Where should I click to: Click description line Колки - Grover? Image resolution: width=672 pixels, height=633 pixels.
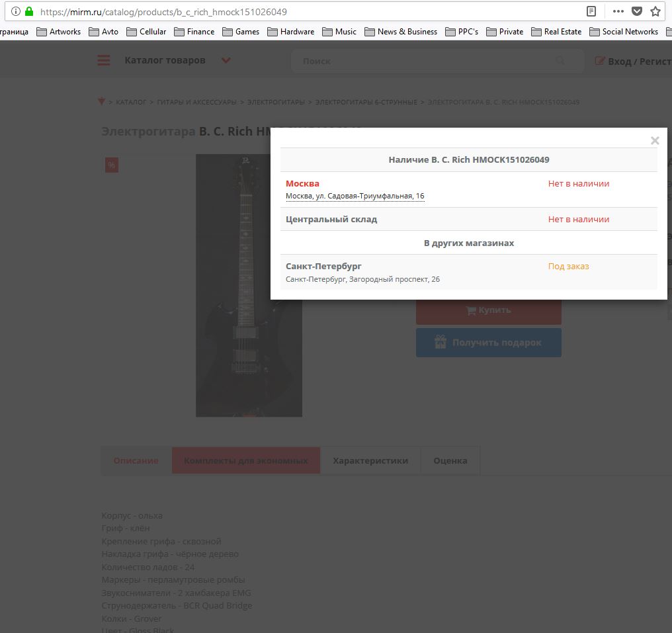point(131,619)
